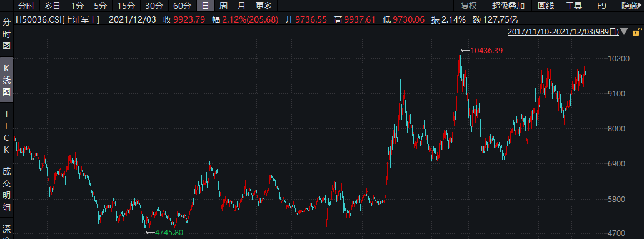The image size is (644, 239).
Task: Click the low label 4745.80
Action: pos(169,232)
